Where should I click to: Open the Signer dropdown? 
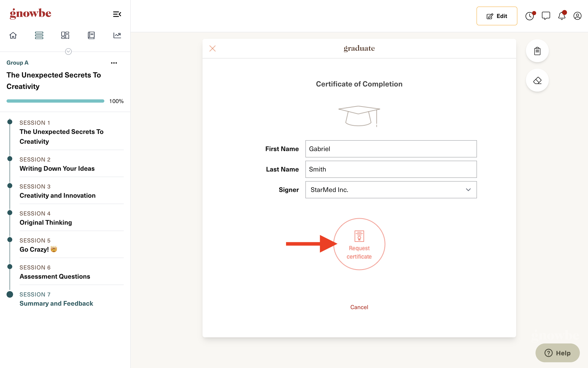391,190
